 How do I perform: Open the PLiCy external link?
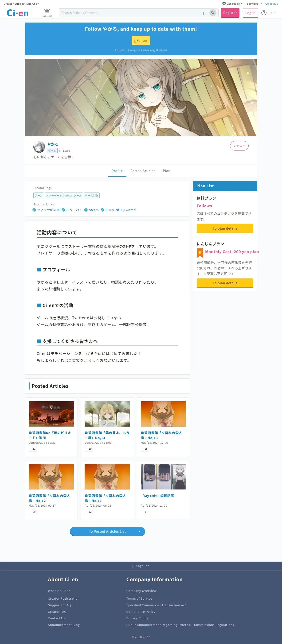(107, 210)
